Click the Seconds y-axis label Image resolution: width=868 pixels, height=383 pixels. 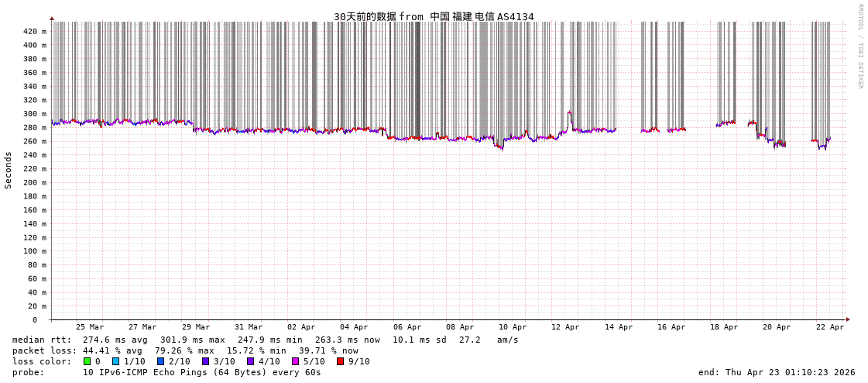point(9,170)
